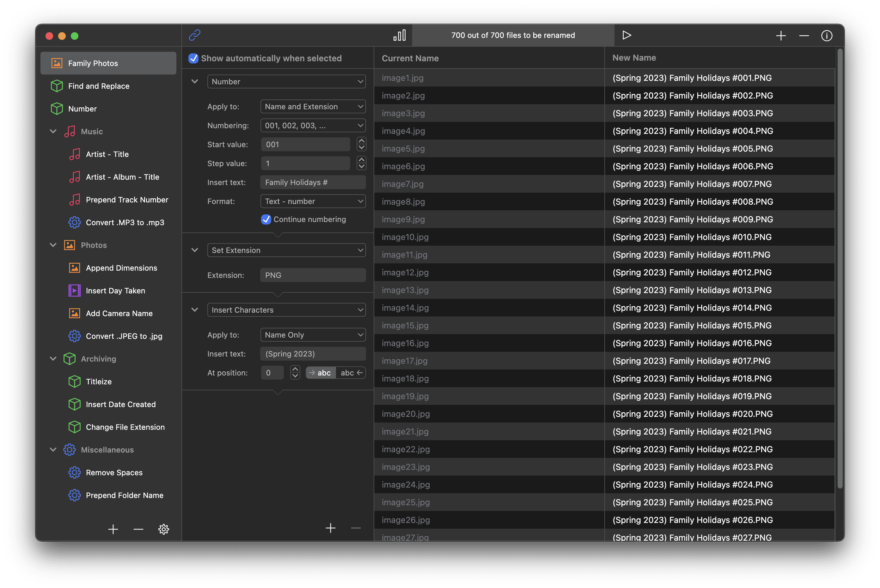Uncheck the Continue numbering checkbox

coord(266,219)
